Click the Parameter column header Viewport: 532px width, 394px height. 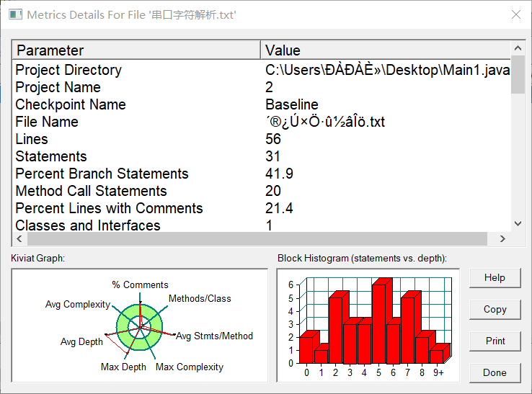136,50
